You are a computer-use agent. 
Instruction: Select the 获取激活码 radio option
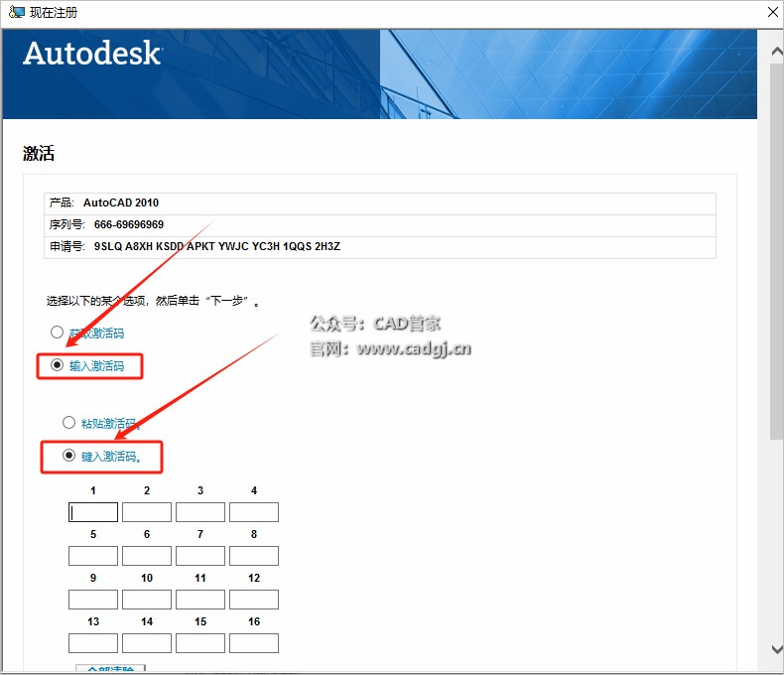coord(57,333)
